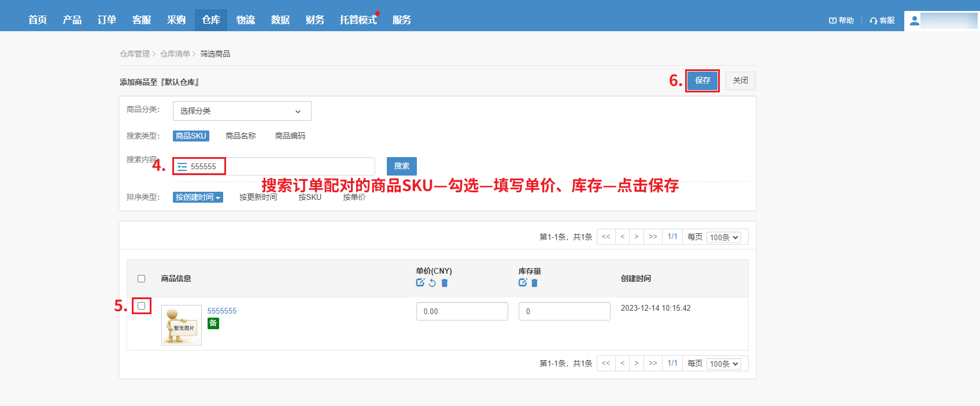Go to last page via bottom >> button

pyautogui.click(x=653, y=363)
